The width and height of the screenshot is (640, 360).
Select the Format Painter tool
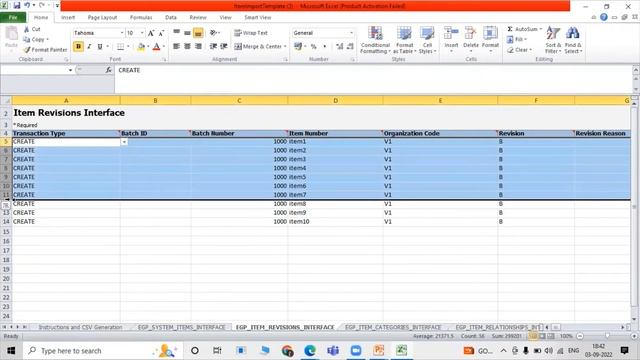45,50
